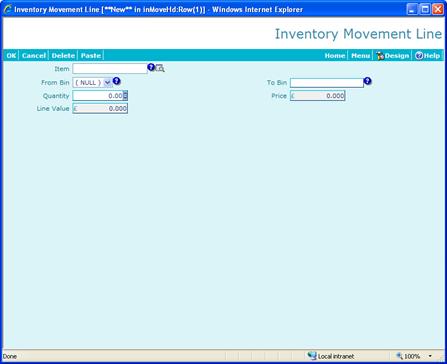Click the Cancel button

[x=34, y=56]
